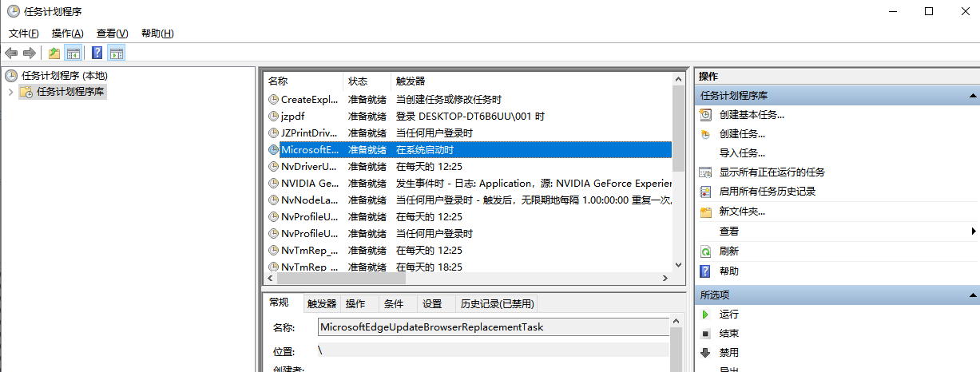Click the 位置 value backslash field
This screenshot has width=980, height=372.
pyautogui.click(x=493, y=350)
